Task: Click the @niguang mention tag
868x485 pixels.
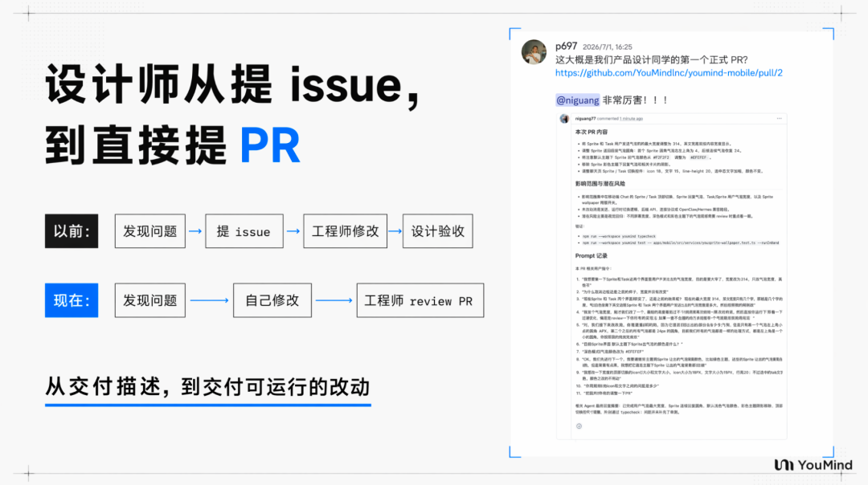Action: click(577, 100)
